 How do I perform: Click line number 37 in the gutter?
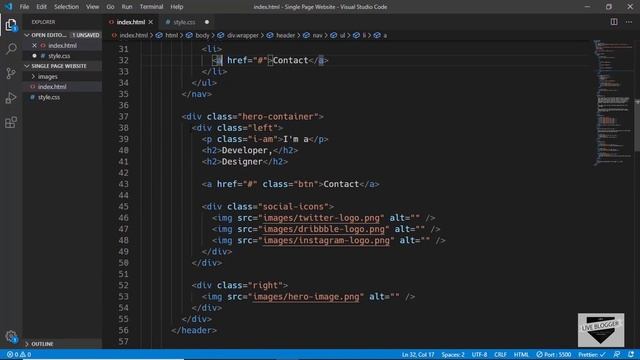coord(123,117)
